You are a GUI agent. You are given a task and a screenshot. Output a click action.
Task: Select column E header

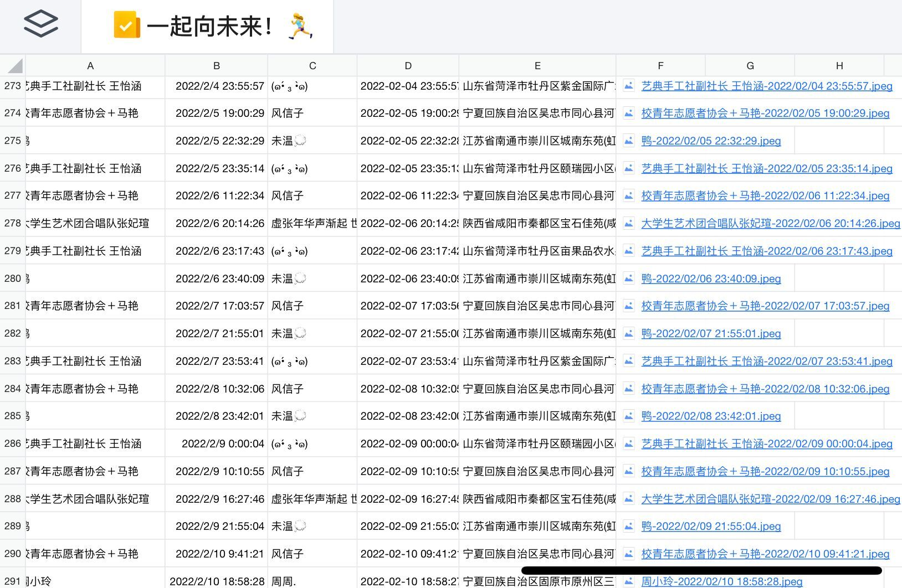(x=537, y=66)
